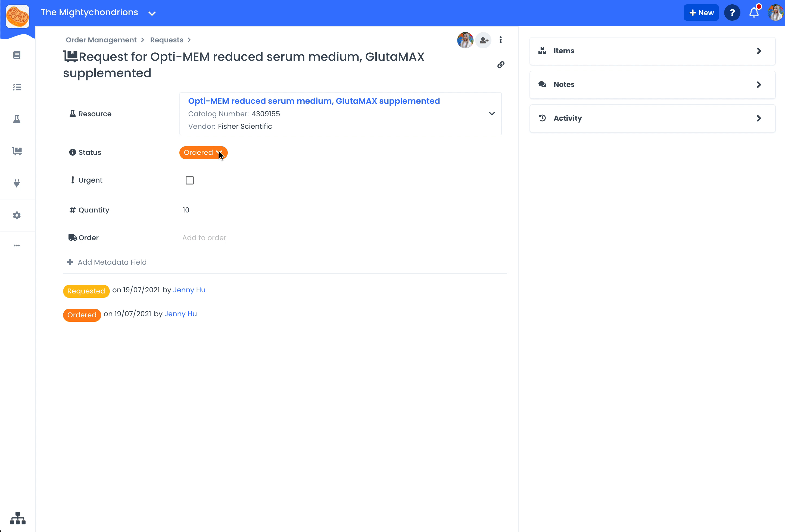This screenshot has height=532, width=785.
Task: Click the copy link icon
Action: coord(501,65)
